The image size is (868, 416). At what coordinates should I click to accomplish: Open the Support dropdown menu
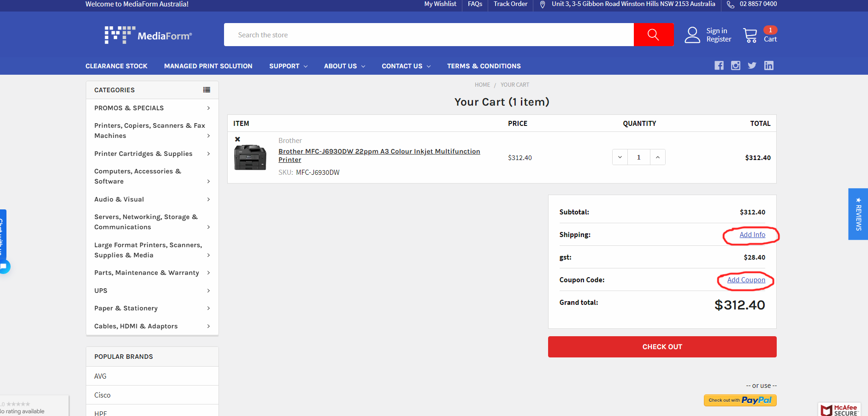[288, 66]
